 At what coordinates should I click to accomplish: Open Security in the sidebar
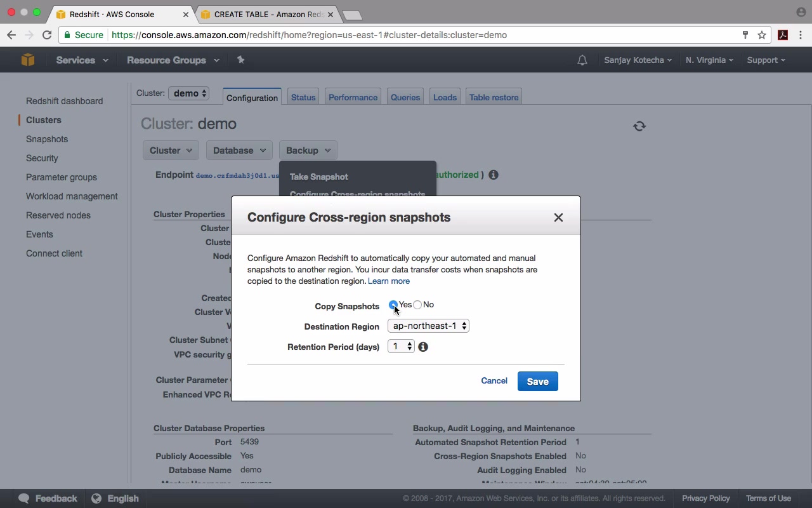42,158
